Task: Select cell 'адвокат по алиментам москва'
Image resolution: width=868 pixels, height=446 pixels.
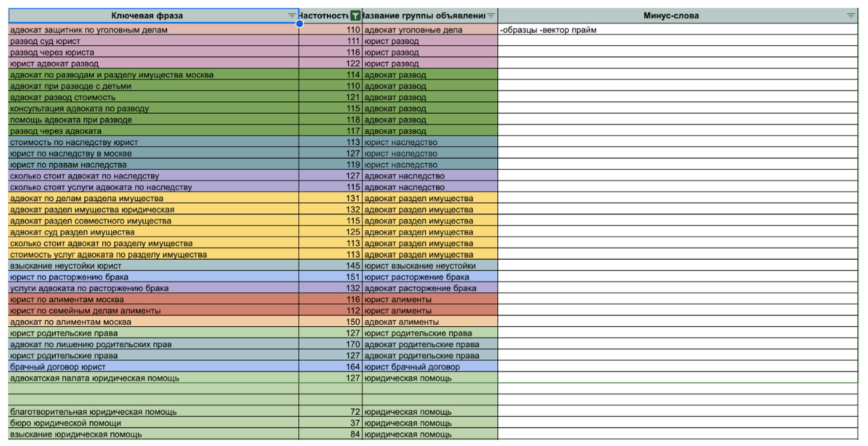Action: pyautogui.click(x=154, y=322)
